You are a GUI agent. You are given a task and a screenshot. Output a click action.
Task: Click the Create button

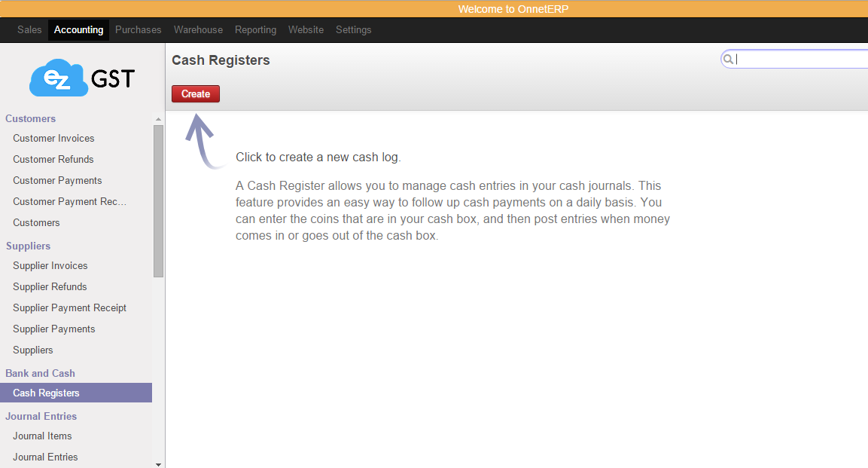(x=195, y=93)
